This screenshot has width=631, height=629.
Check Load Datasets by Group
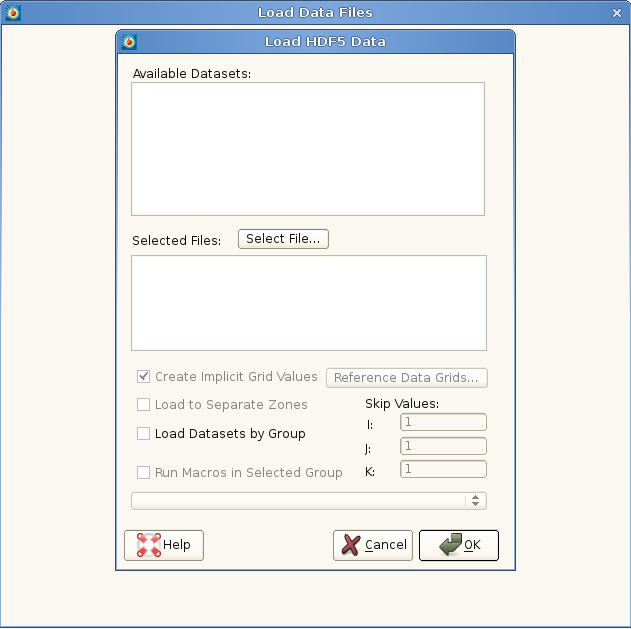point(144,434)
